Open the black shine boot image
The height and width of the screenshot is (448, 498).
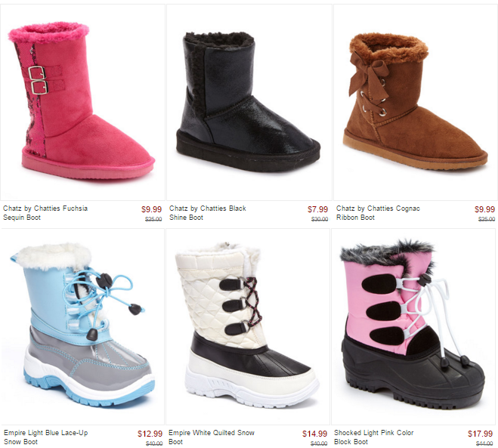[x=249, y=102]
